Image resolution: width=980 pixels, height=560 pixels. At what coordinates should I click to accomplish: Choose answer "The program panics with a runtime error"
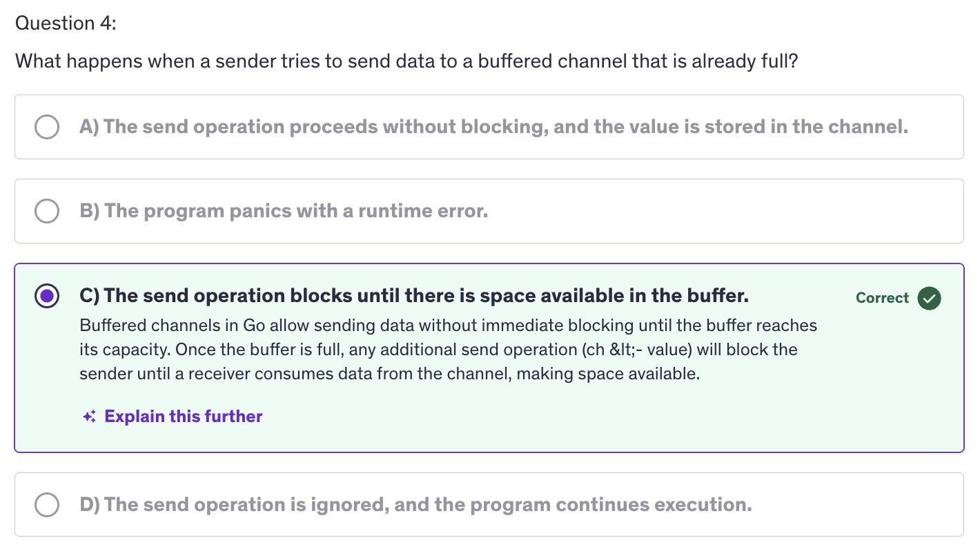coord(284,211)
